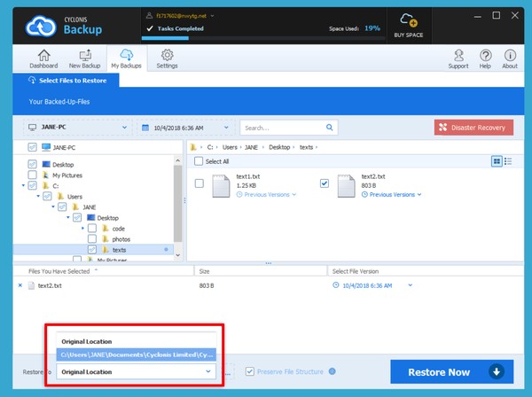Open the Settings gear icon
The image size is (532, 397).
tap(167, 58)
